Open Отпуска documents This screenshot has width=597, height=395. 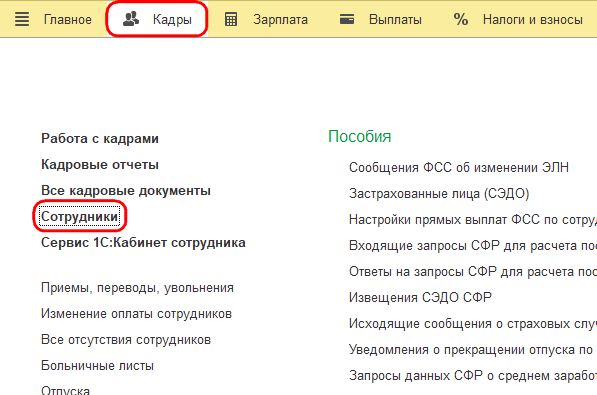point(65,390)
